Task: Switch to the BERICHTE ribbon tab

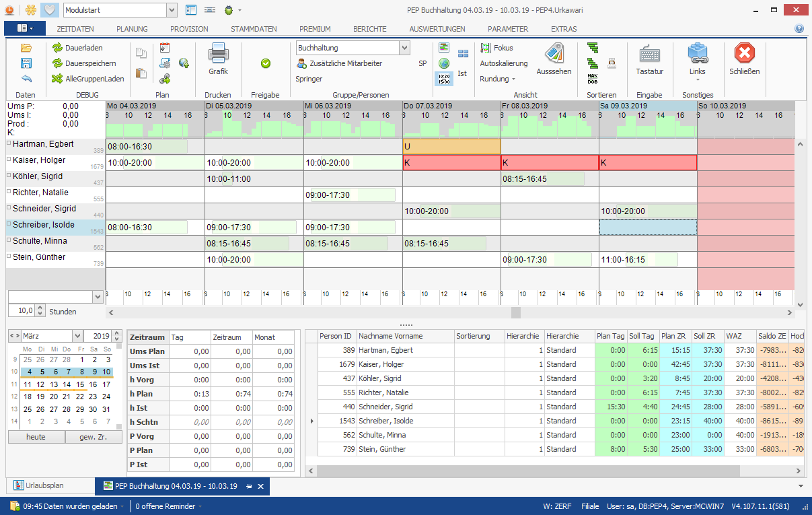Action: point(369,29)
